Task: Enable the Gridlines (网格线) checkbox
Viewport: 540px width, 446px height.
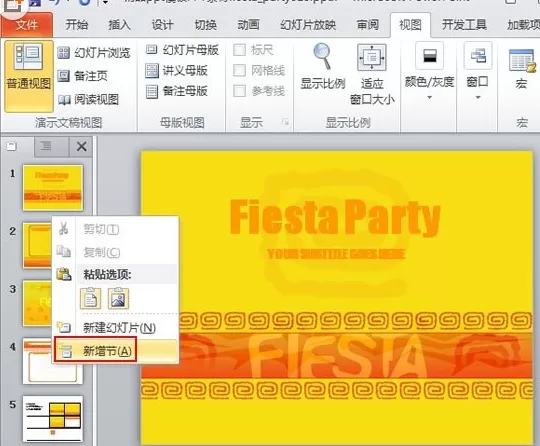Action: pyautogui.click(x=239, y=71)
